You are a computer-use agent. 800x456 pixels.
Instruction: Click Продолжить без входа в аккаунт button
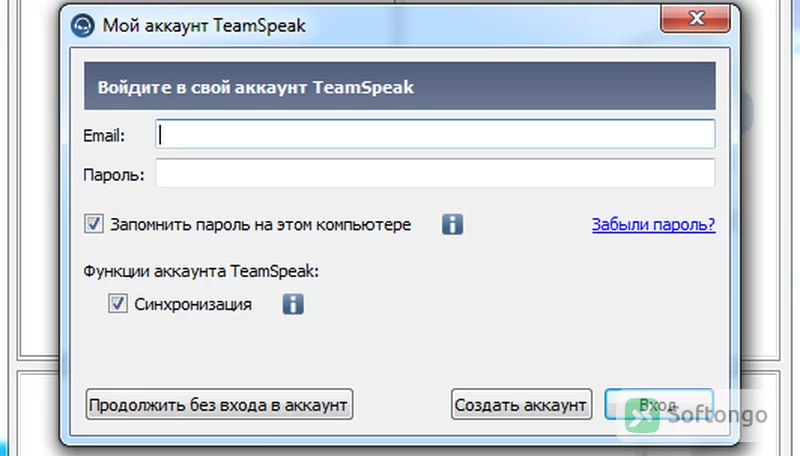[x=219, y=404]
